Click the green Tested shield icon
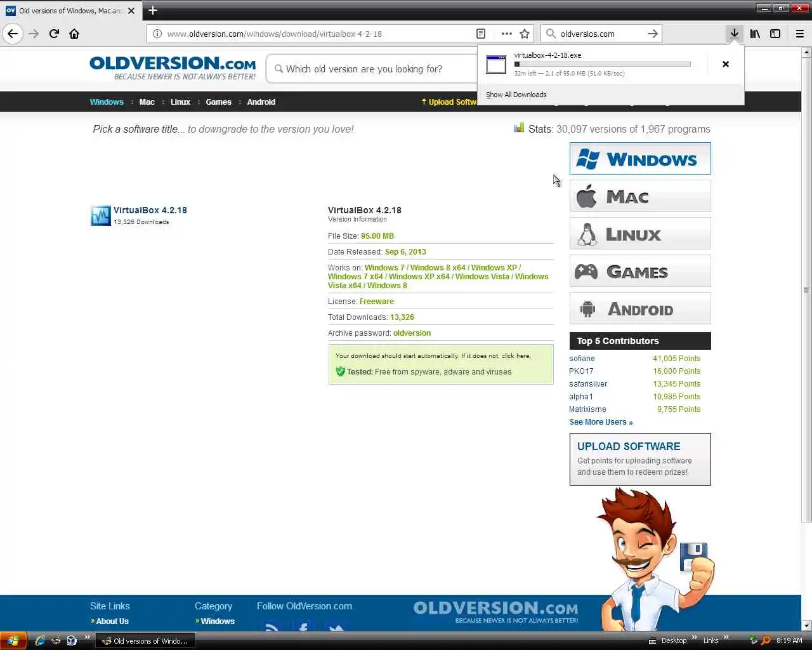This screenshot has height=650, width=812. coord(340,371)
